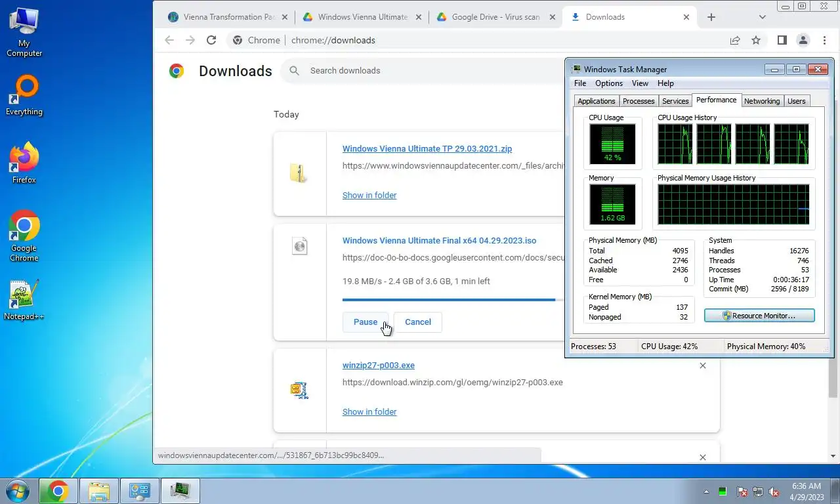
Task: Close the Downloads tab
Action: point(687,17)
